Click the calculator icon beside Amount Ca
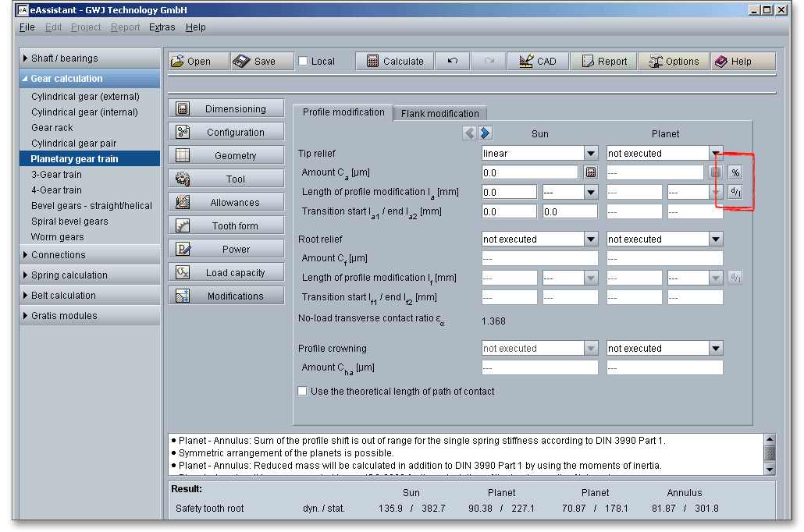The image size is (804, 532). click(591, 172)
